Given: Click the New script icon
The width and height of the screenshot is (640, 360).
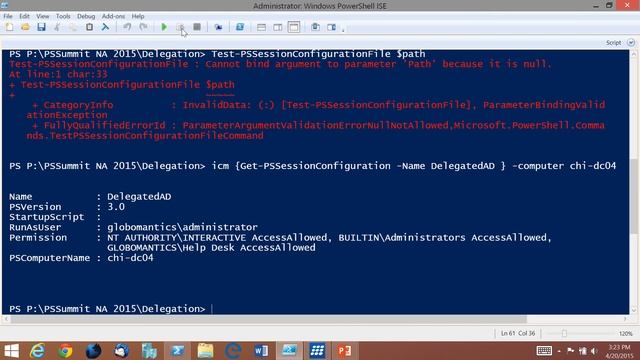Looking at the screenshot, I should (9, 27).
